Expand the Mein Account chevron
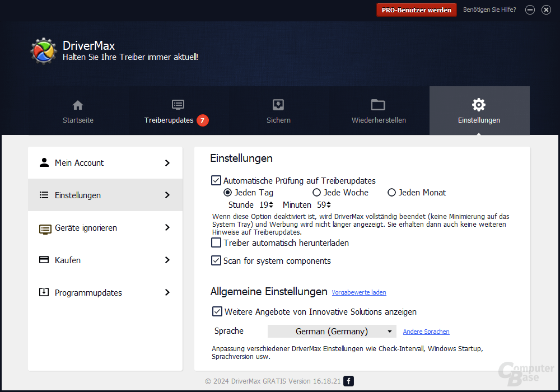This screenshot has height=392, width=560. click(167, 163)
